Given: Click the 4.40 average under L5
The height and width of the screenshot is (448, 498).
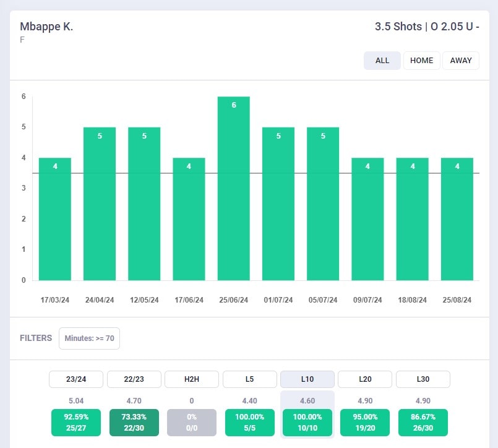Looking at the screenshot, I should pyautogui.click(x=250, y=401).
